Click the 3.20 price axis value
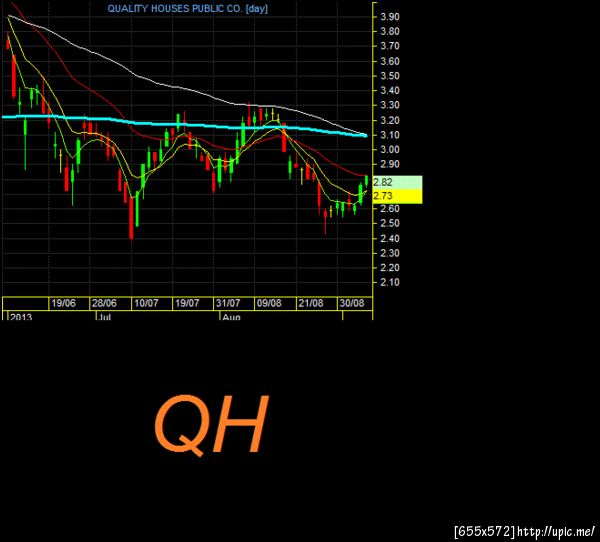 390,120
